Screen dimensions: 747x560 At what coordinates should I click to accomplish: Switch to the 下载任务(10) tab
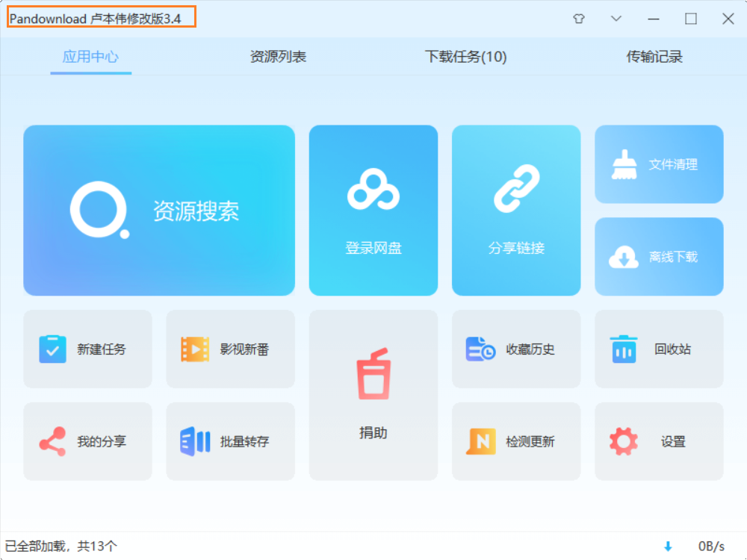click(x=465, y=57)
